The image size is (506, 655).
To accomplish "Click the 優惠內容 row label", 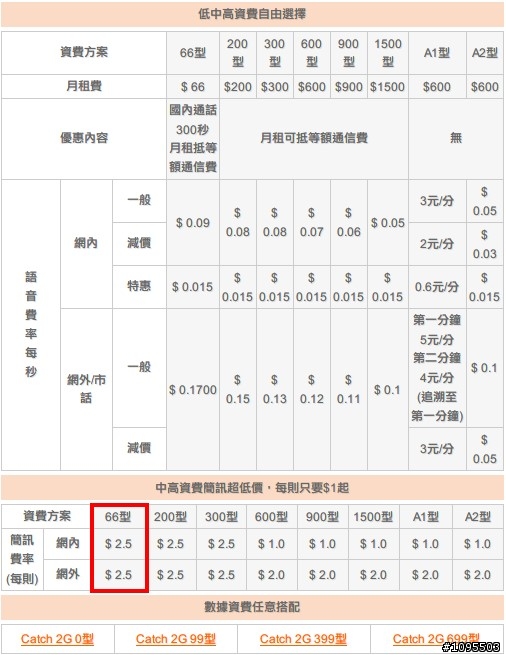I will 84,138.
